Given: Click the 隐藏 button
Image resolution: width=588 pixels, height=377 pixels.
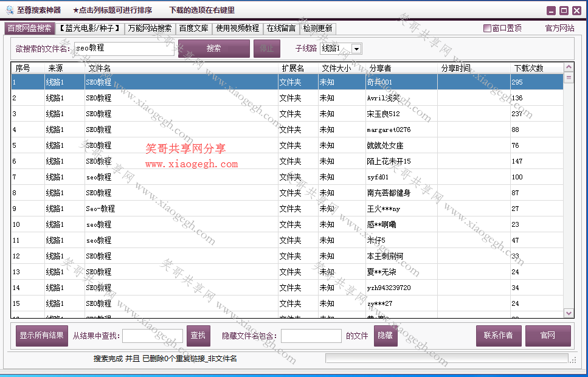Looking at the screenshot, I should 386,336.
